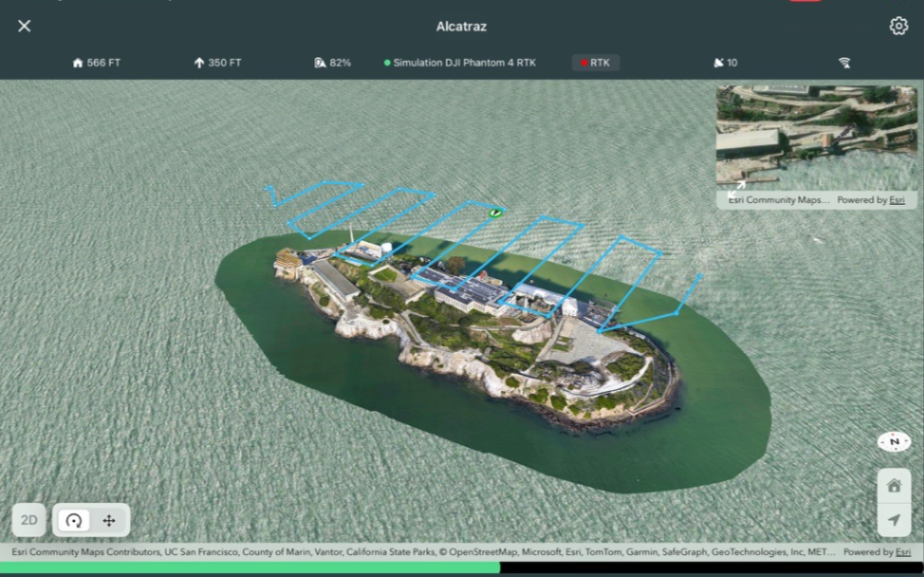Reset orientation with the north compass
This screenshot has width=924, height=577.
click(894, 441)
